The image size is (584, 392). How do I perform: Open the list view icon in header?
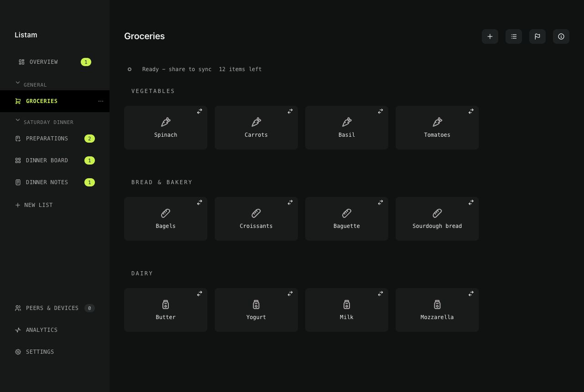point(514,36)
